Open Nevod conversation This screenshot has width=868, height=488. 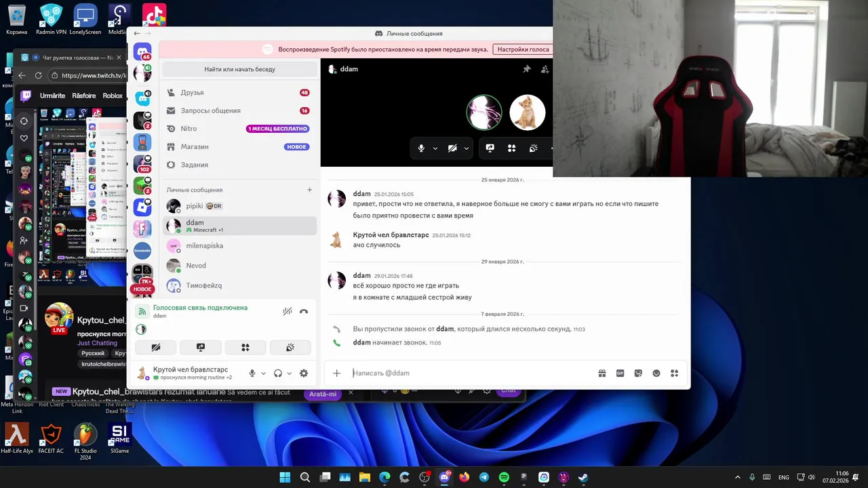click(240, 266)
